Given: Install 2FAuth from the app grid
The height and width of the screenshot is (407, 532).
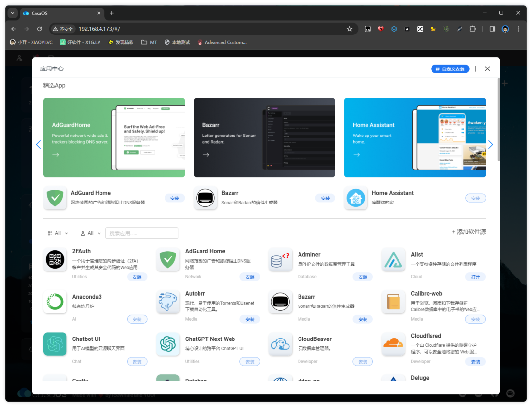Looking at the screenshot, I should pos(137,277).
